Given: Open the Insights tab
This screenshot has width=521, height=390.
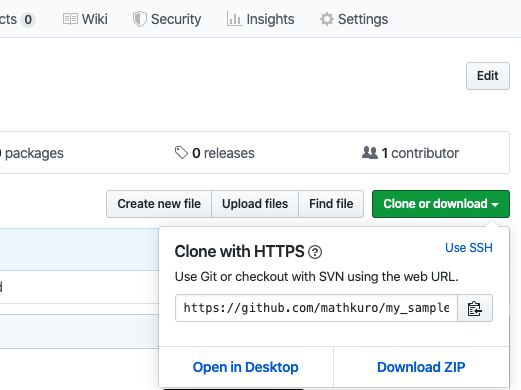Looking at the screenshot, I should click(260, 19).
